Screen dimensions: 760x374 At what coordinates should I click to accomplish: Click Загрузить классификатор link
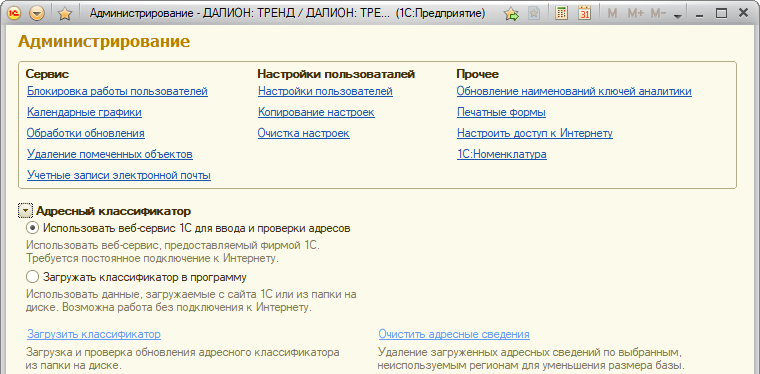pos(94,334)
